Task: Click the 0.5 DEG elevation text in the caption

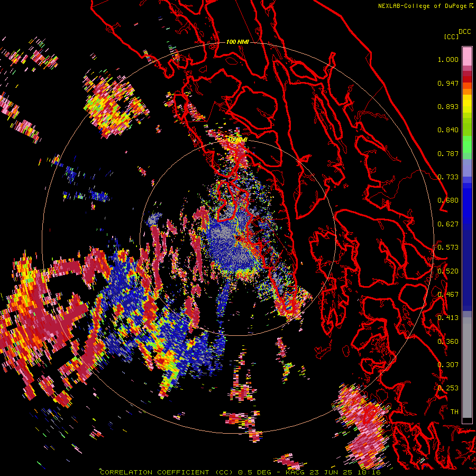Action: (254, 472)
